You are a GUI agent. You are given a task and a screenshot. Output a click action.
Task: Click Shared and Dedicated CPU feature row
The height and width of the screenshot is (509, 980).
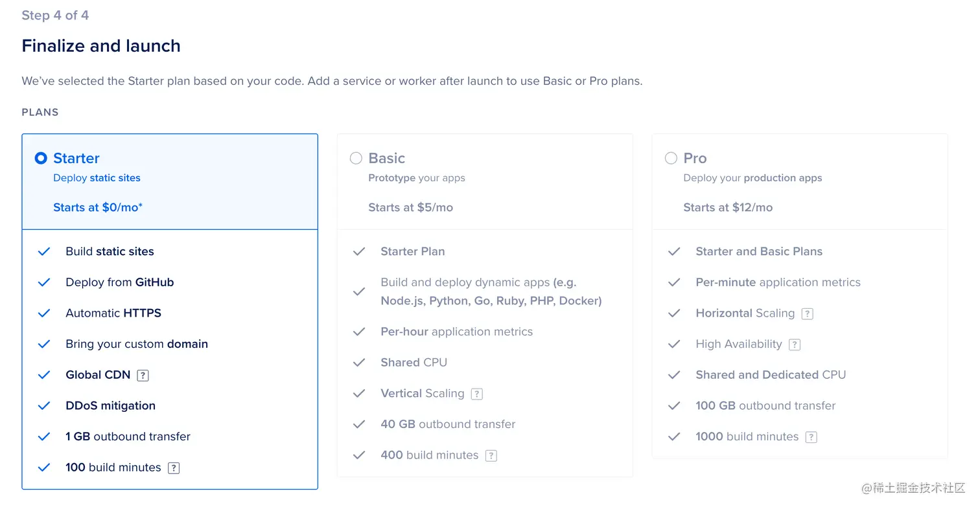click(770, 375)
